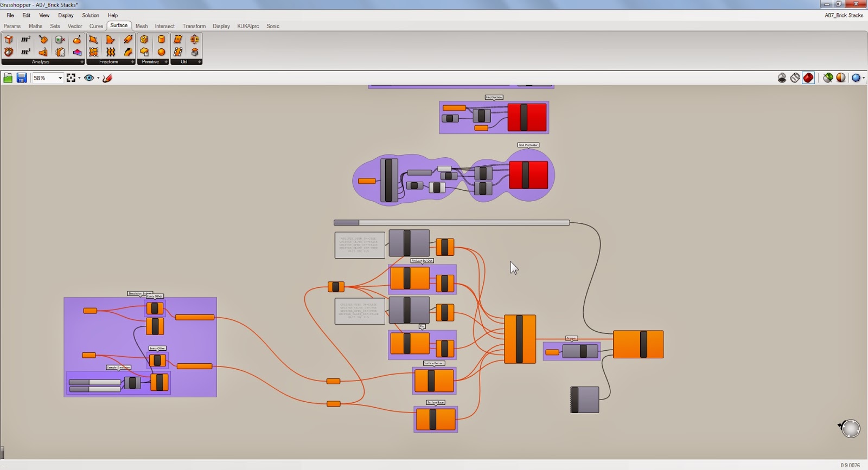868x470 pixels.
Task: Select the Area (m²) analysis component
Action: tap(25, 40)
